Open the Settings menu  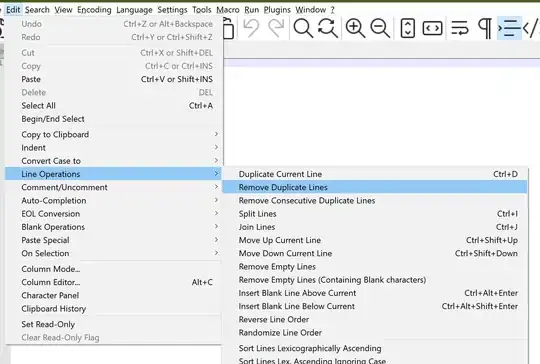(172, 10)
